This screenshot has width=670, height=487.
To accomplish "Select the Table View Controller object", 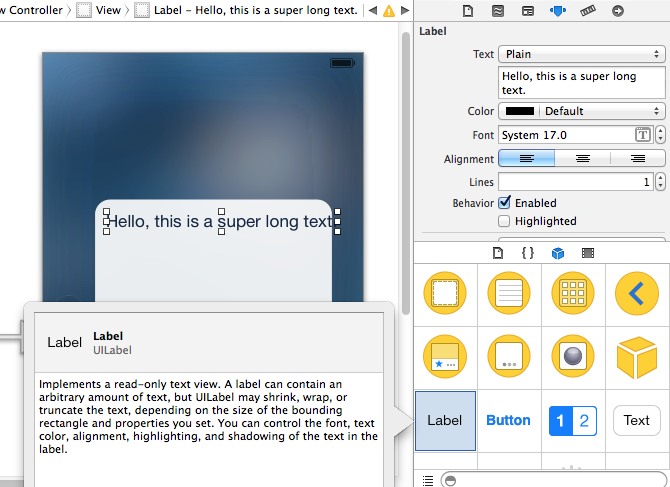I will [x=508, y=293].
